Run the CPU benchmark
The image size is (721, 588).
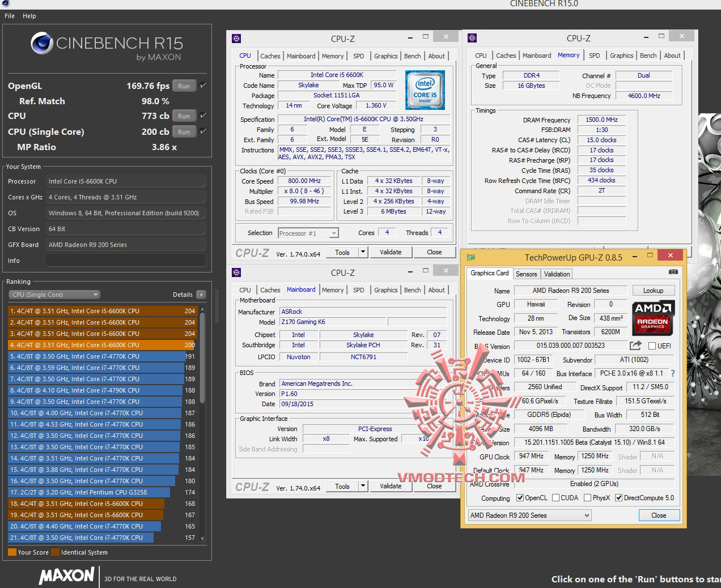(184, 116)
